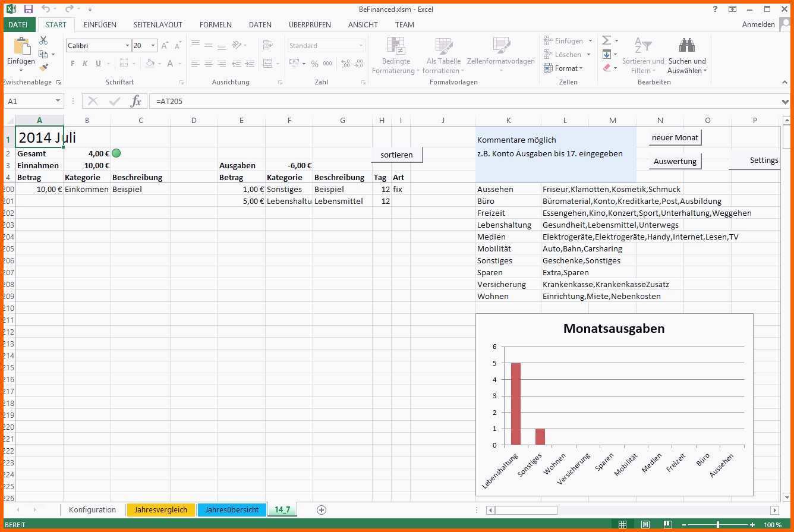The height and width of the screenshot is (532, 794).
Task: Toggle bold F formatting
Action: point(73,64)
